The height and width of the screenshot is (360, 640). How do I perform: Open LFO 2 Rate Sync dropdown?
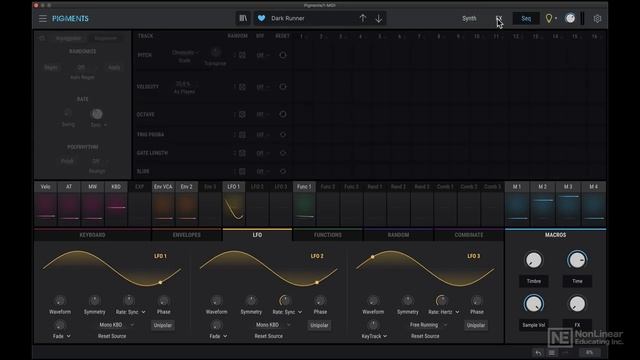coord(287,312)
